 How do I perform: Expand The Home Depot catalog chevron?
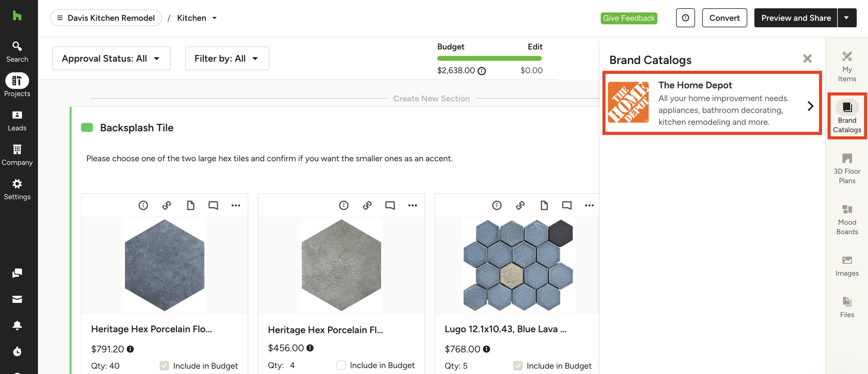point(811,106)
